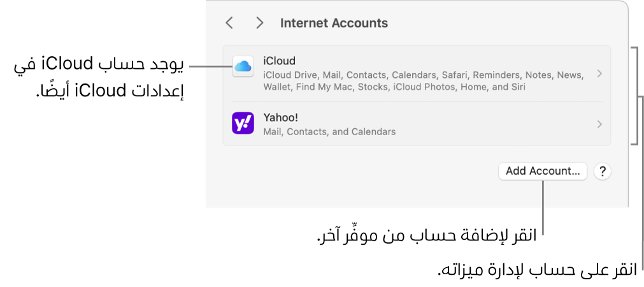Open help with the question mark button

[602, 171]
